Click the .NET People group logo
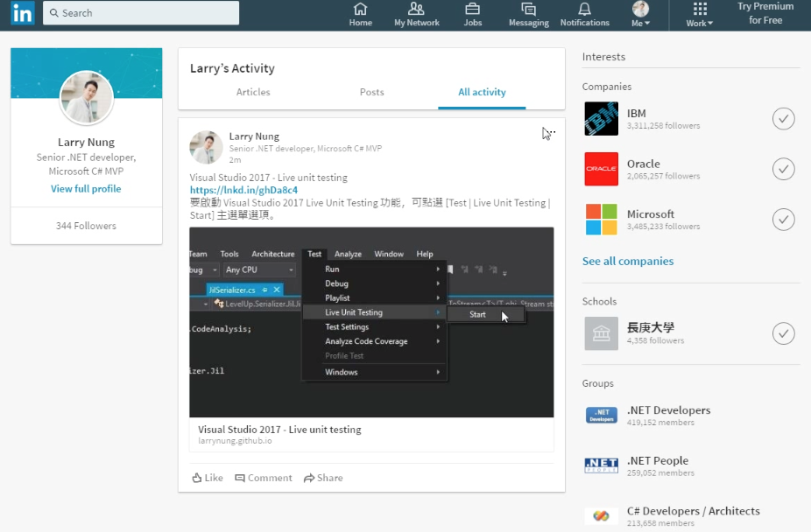 [601, 465]
